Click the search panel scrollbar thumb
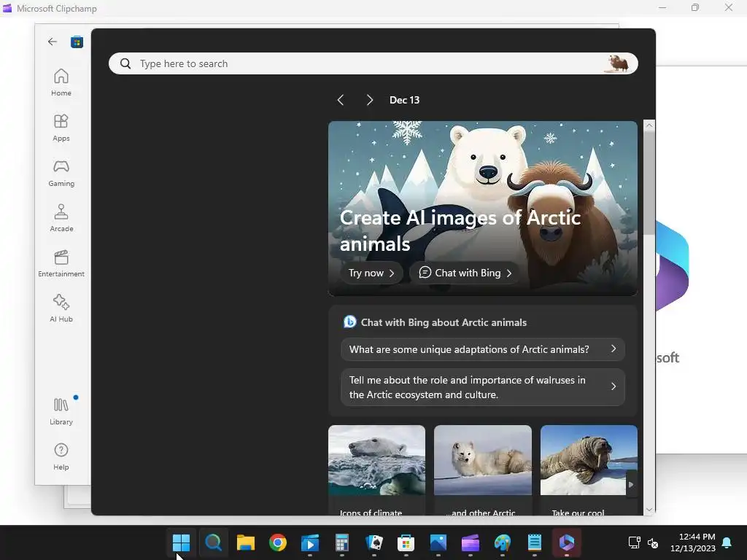 [x=649, y=183]
